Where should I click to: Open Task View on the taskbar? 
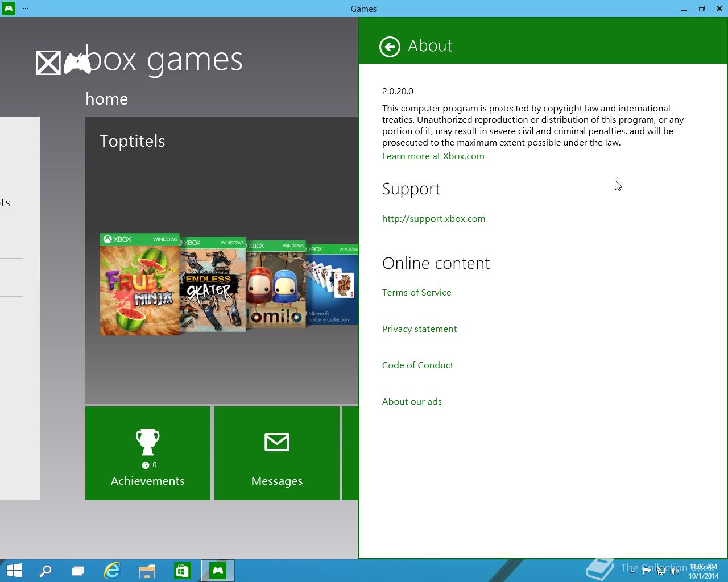78,571
